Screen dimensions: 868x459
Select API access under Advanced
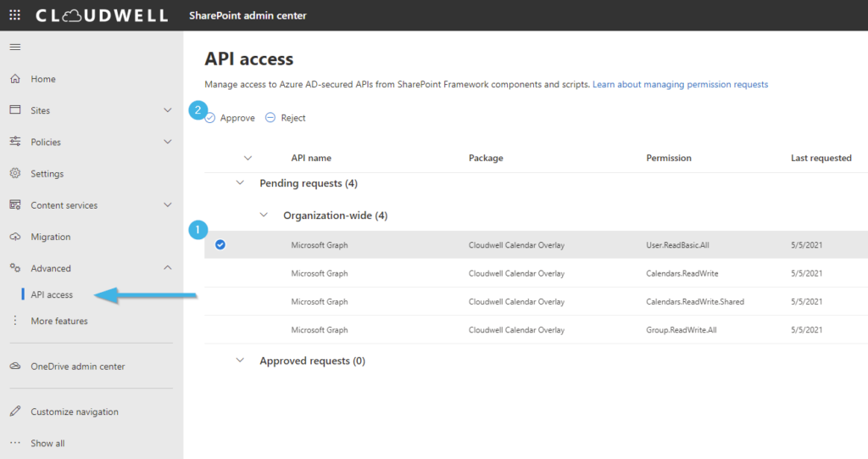tap(52, 294)
